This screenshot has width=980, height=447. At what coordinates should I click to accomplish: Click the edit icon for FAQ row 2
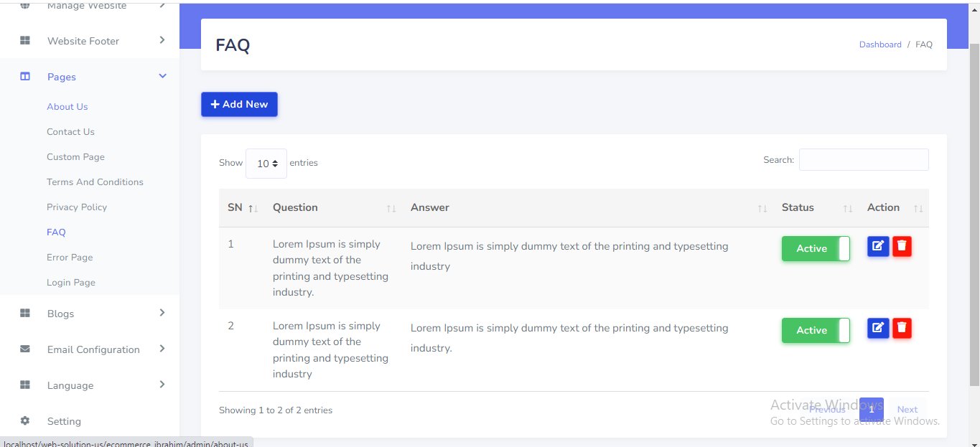(x=877, y=329)
